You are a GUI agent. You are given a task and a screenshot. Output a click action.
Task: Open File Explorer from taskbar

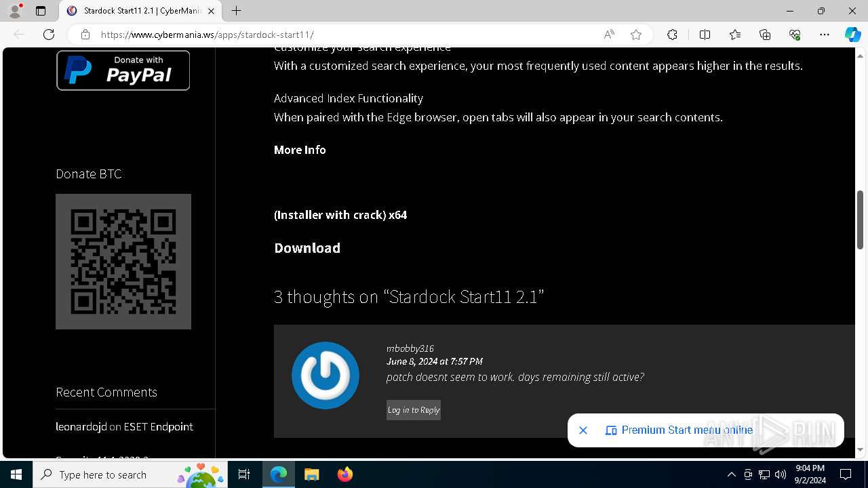[312, 474]
